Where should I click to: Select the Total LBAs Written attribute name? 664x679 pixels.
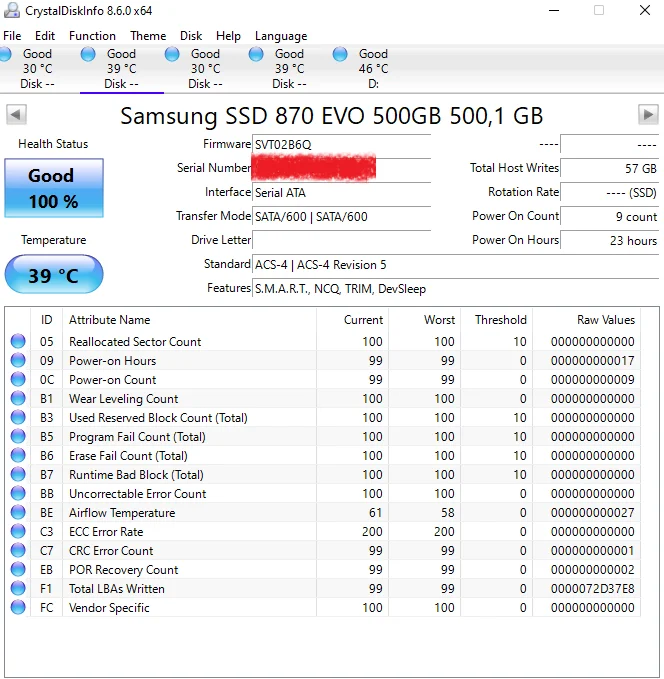(x=117, y=589)
